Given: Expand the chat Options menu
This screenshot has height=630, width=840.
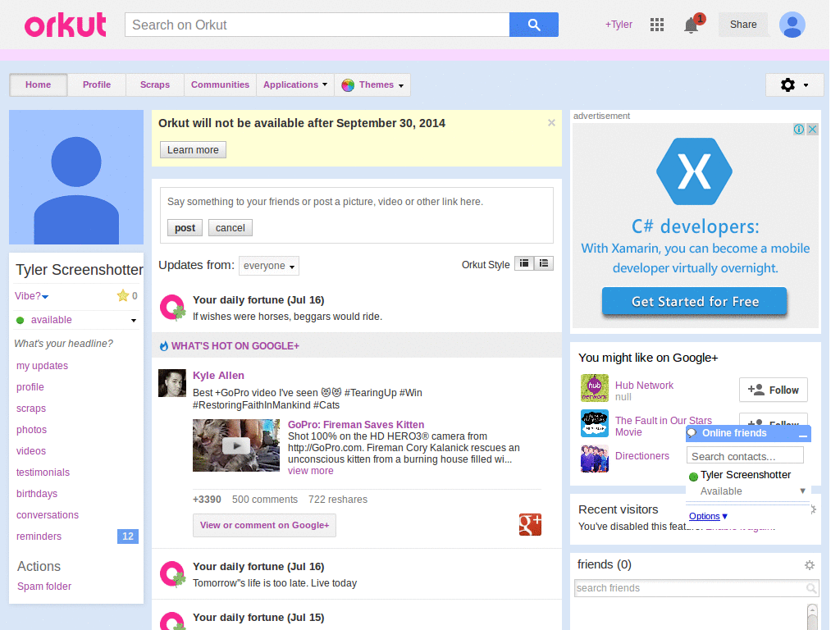Looking at the screenshot, I should point(708,516).
